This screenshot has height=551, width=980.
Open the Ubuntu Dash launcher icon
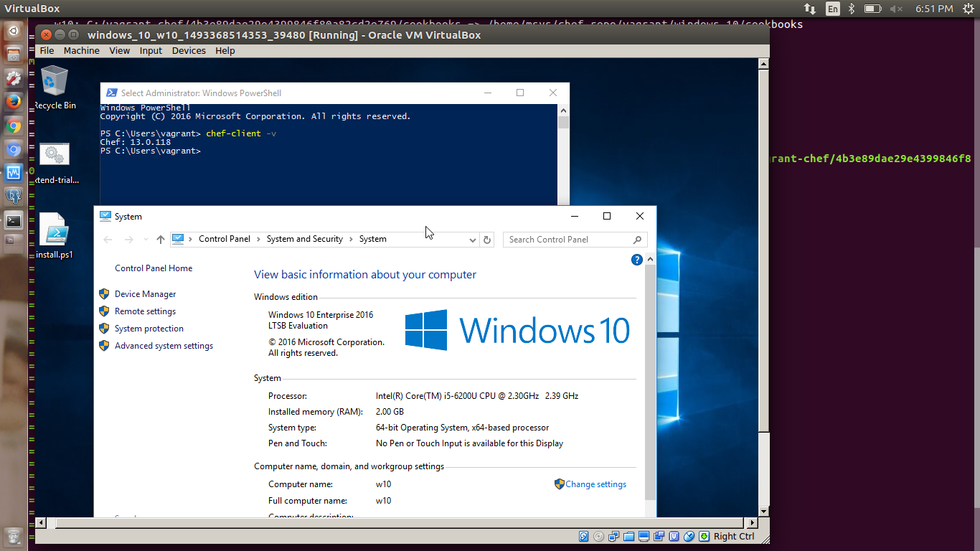coord(14,32)
